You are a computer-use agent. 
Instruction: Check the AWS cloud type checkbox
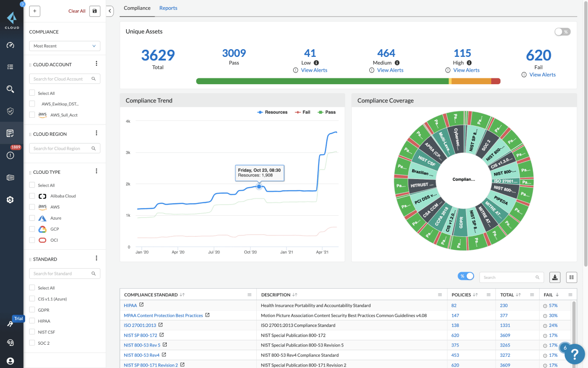coord(32,207)
